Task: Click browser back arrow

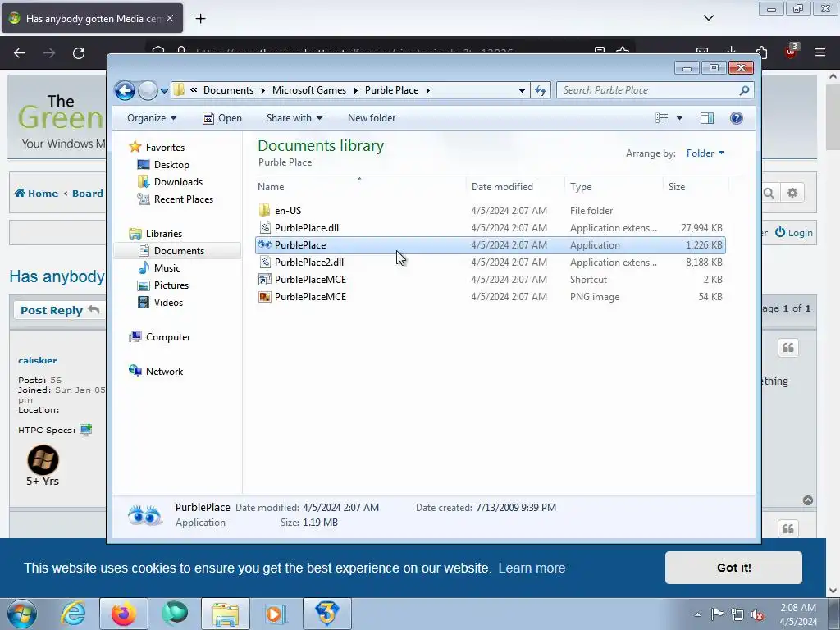Action: (20, 53)
